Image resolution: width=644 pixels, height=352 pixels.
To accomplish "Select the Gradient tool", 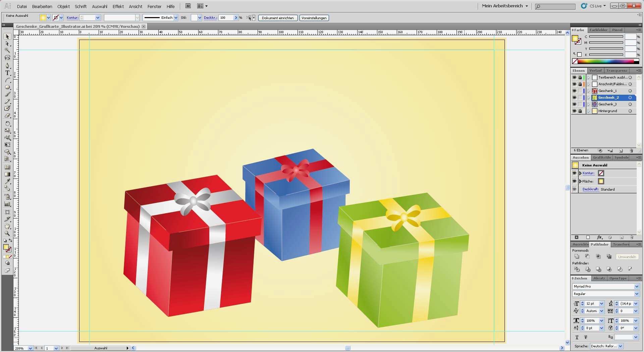I will coord(7,174).
